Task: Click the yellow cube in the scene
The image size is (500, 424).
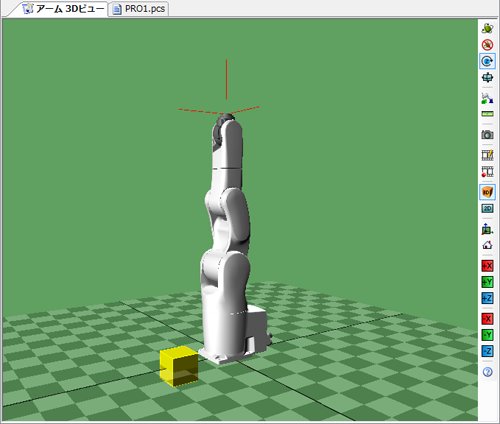Action: 179,367
